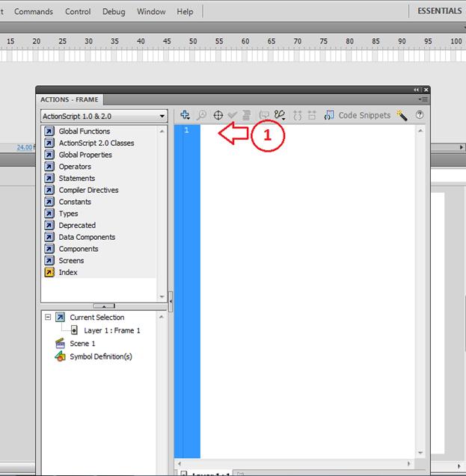Viewport: 466px width, 476px height.
Task: Click the toolbox/navigator horizontal splitter collapse button
Action: coord(104,306)
